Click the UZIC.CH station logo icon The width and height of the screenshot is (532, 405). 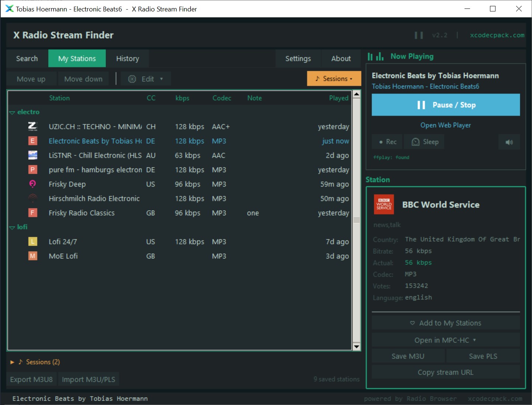click(x=33, y=127)
